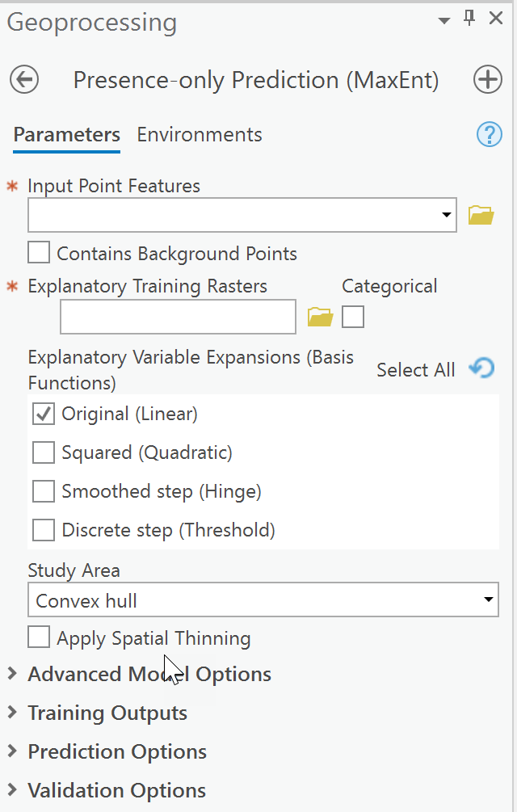Click the back arrow to return to tool list
Image resolution: width=517 pixels, height=812 pixels.
tap(23, 79)
